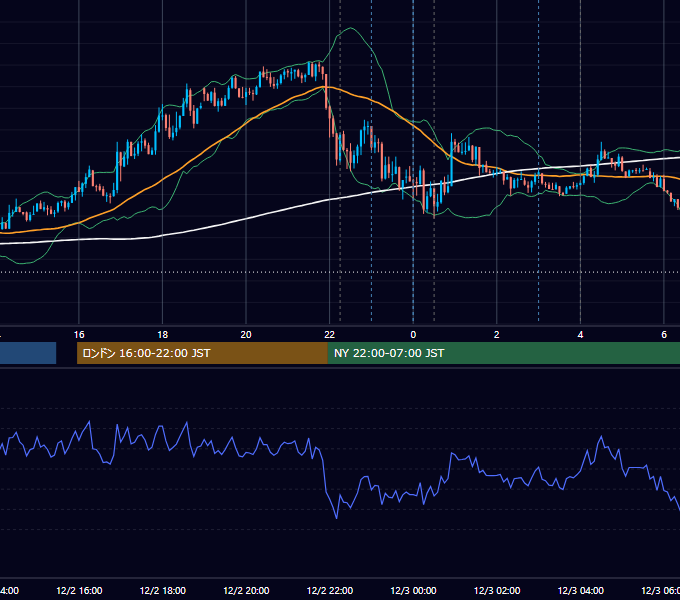The height and width of the screenshot is (600, 680).
Task: Click the 0 hour label on upper axis
Action: tap(413, 335)
